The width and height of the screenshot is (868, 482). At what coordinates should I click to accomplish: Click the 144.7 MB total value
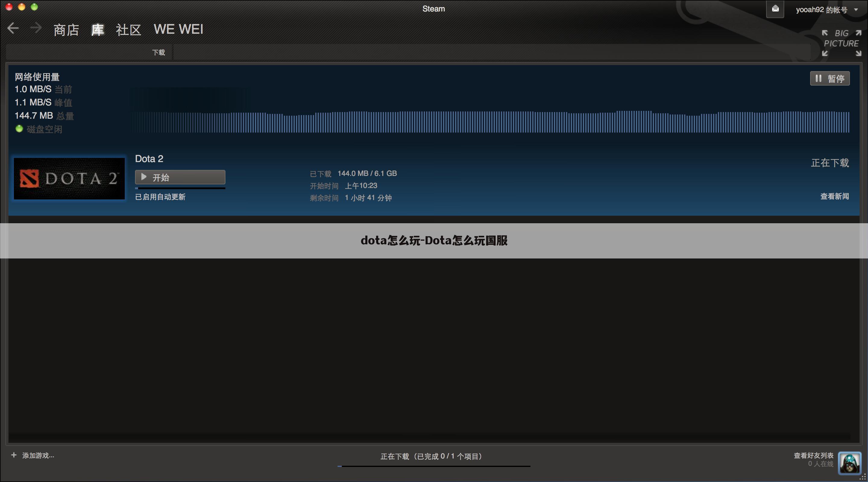(x=34, y=116)
